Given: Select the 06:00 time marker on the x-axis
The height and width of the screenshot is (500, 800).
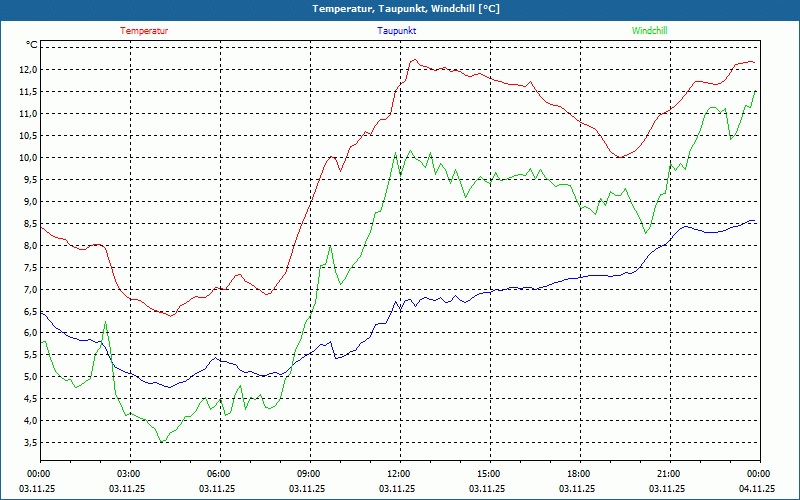Looking at the screenshot, I should click(219, 474).
